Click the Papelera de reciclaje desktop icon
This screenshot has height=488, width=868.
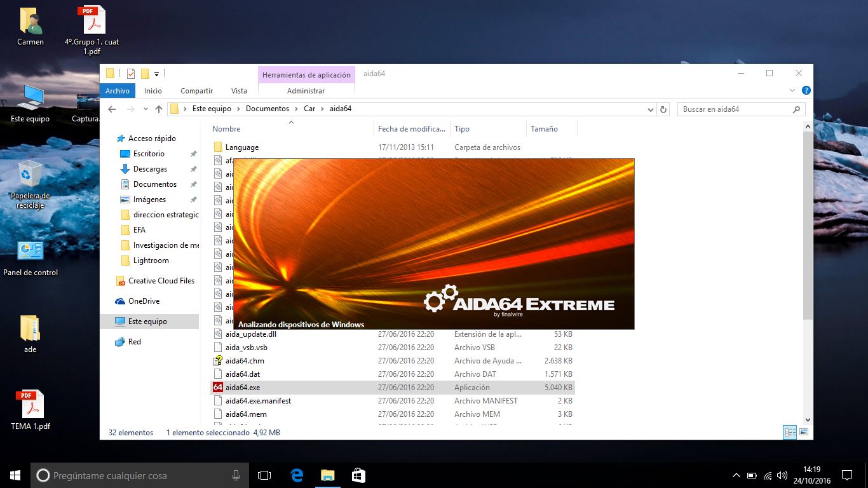(x=30, y=175)
